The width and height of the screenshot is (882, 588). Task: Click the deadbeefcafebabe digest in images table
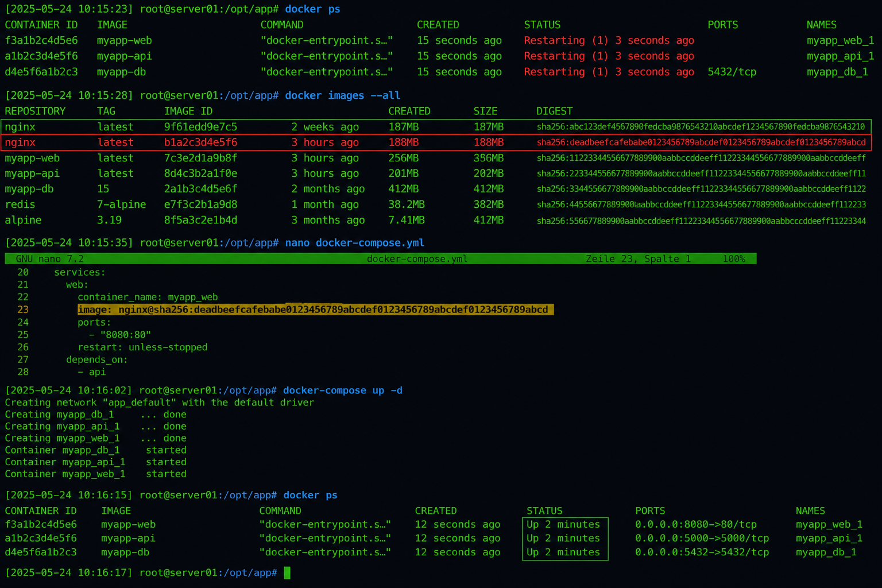(x=701, y=142)
